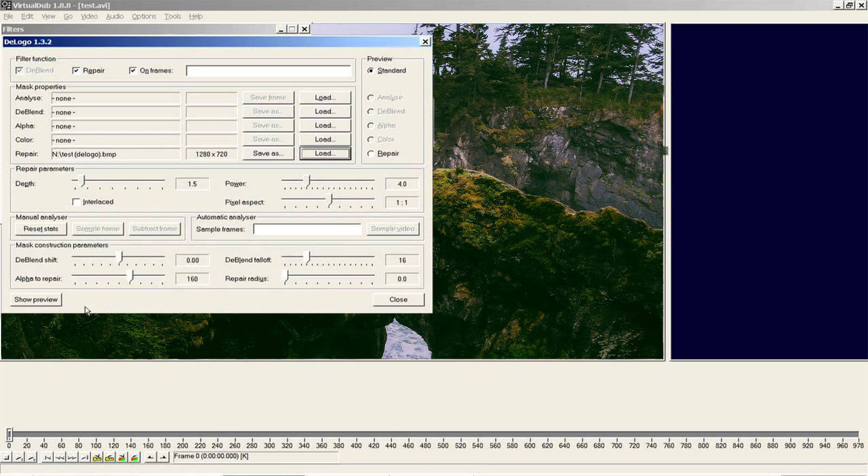Viewport: 868px width, 476px height.
Task: Enable the Interlaced checkbox
Action: (x=76, y=202)
